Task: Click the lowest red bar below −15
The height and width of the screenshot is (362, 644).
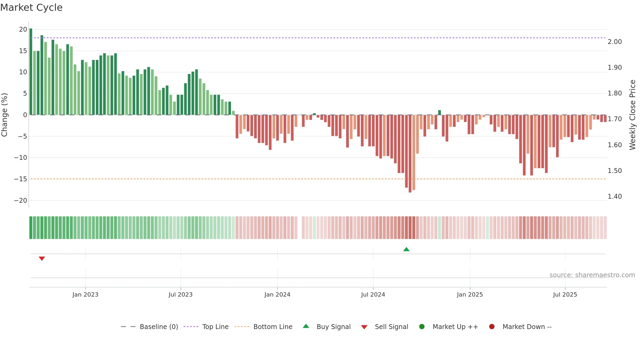Action: click(x=410, y=154)
